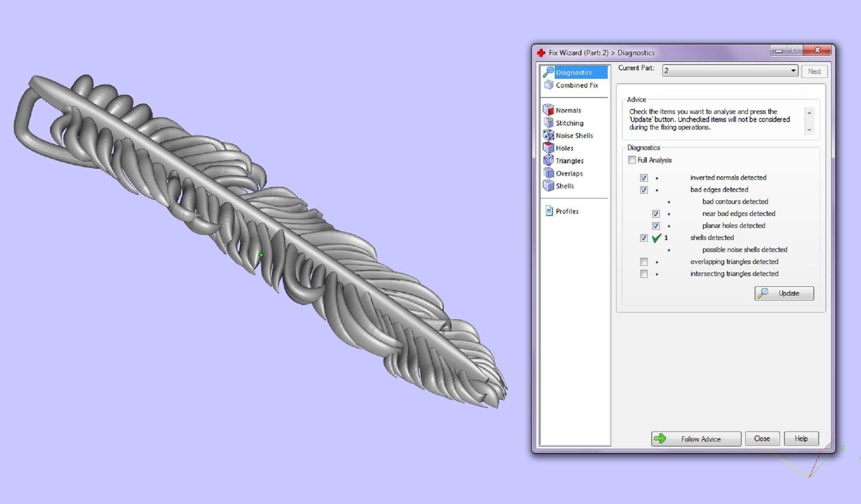This screenshot has height=504, width=861.
Task: Uncheck shells detected checkbox
Action: 644,238
